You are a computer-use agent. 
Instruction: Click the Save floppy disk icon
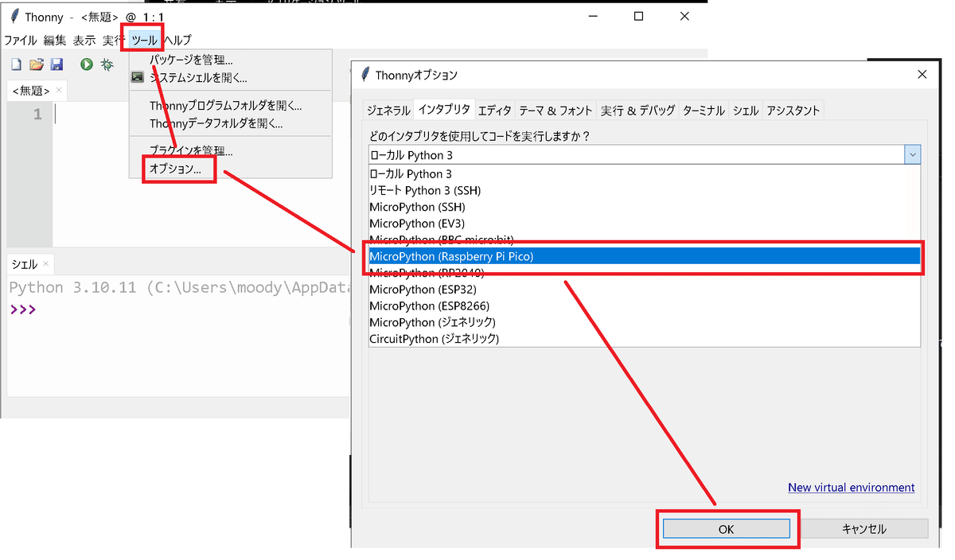tap(57, 64)
